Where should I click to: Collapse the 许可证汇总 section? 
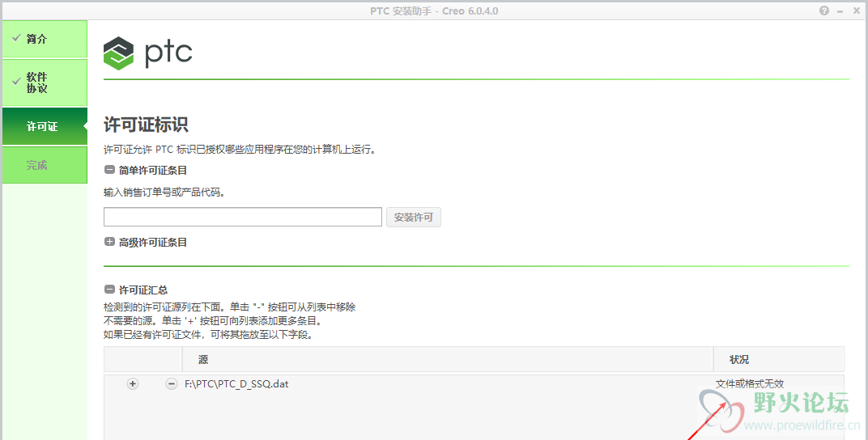[x=109, y=289]
